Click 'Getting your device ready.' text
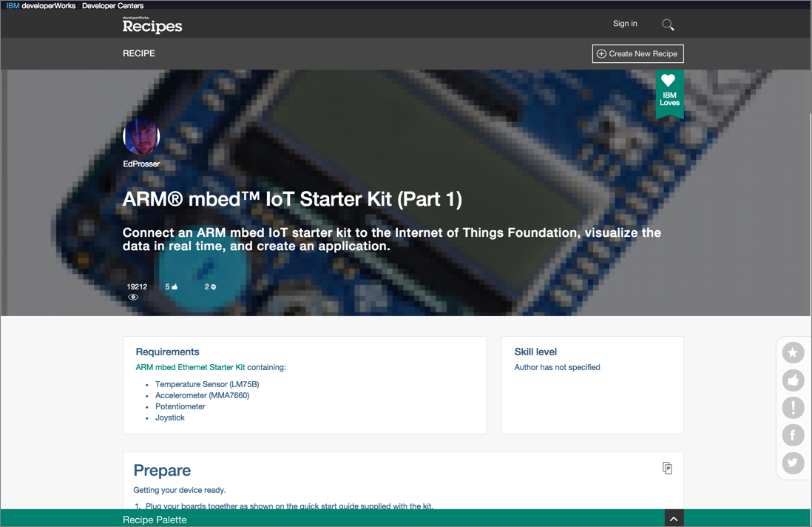812x527 pixels. pyautogui.click(x=180, y=490)
